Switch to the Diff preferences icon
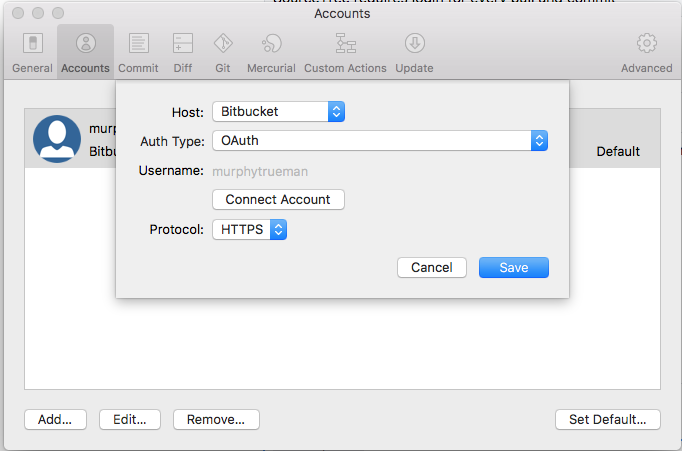 point(183,52)
